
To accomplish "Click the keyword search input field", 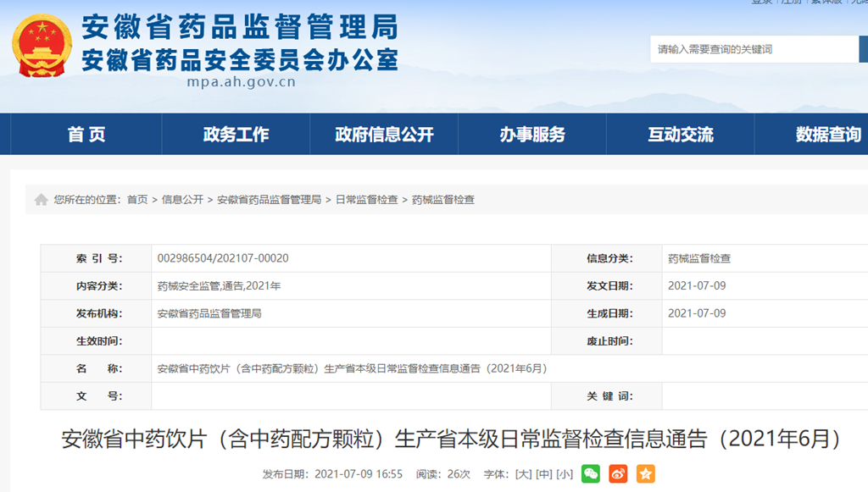I will [x=754, y=49].
